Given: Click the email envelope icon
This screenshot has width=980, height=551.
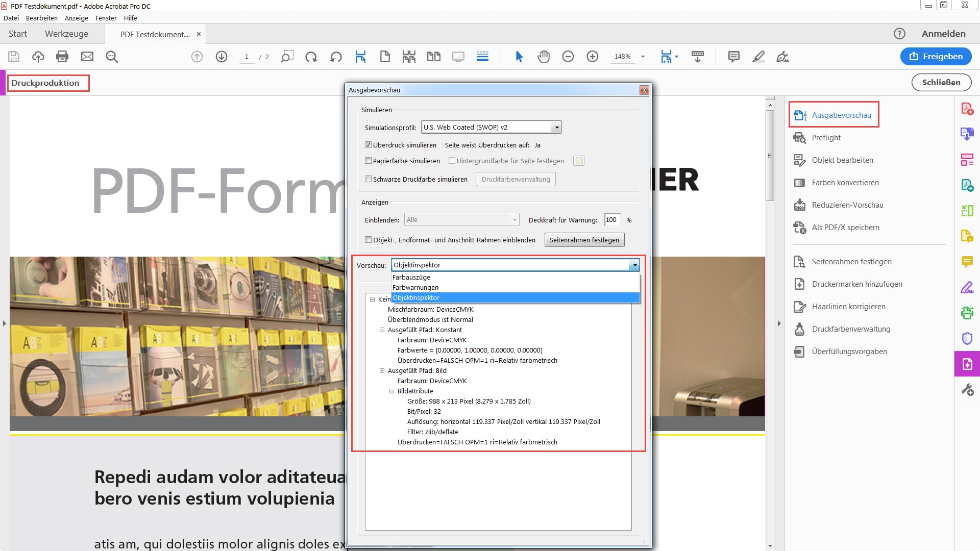Looking at the screenshot, I should coord(87,57).
